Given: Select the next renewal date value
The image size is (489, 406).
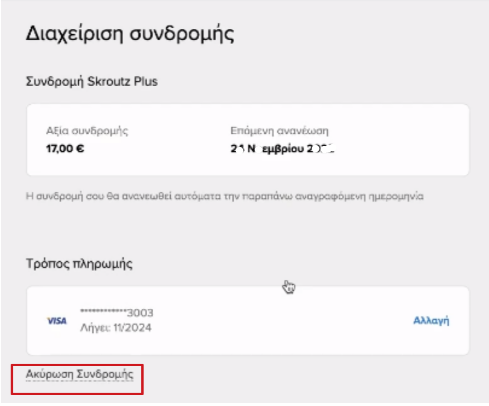Looking at the screenshot, I should coord(282,148).
